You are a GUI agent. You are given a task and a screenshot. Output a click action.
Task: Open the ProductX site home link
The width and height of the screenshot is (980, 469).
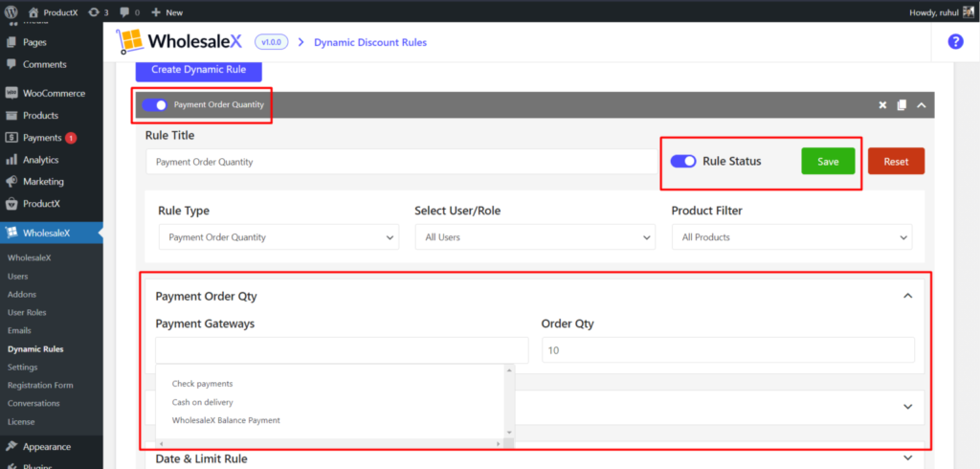point(54,11)
